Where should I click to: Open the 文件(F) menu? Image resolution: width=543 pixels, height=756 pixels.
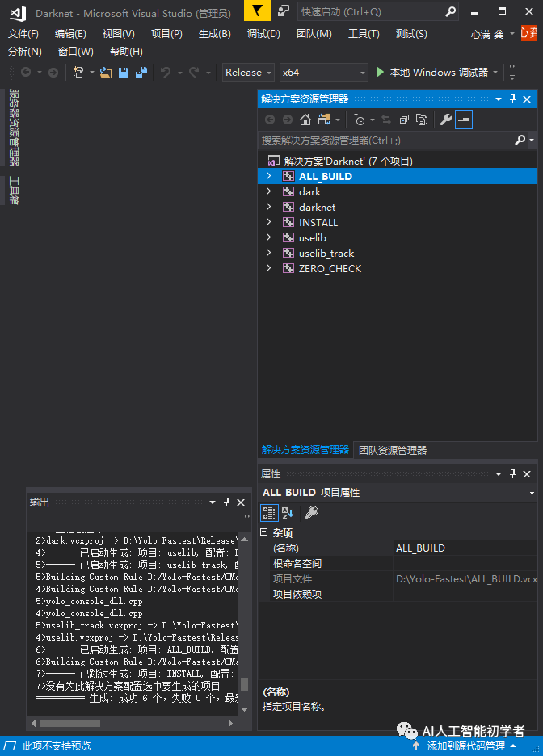[23, 34]
